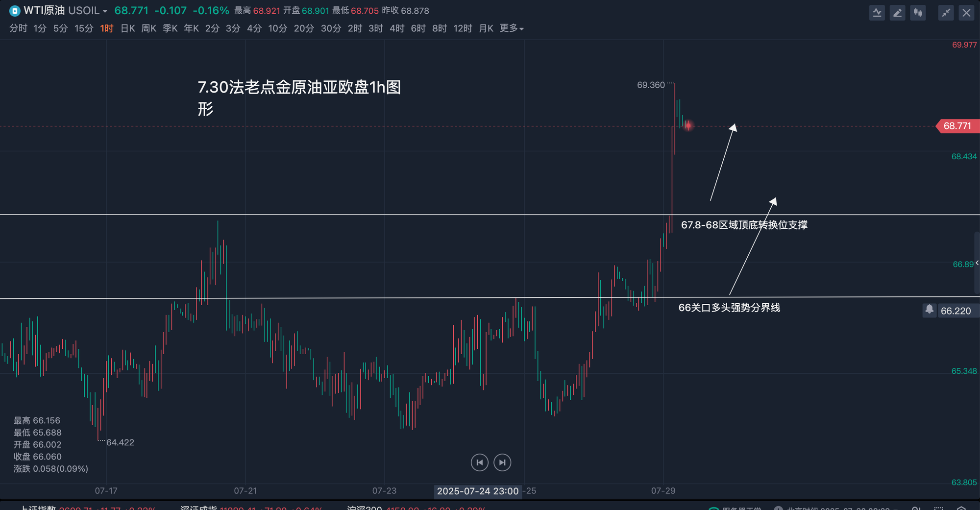
Task: Click the 最高 66.156 bar info line
Action: pos(37,420)
